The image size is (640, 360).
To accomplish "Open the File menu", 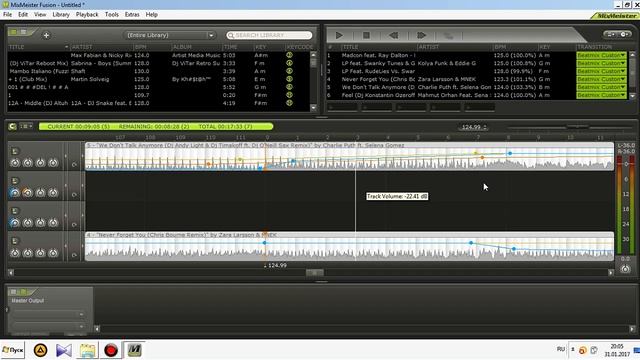I will pyautogui.click(x=7, y=14).
